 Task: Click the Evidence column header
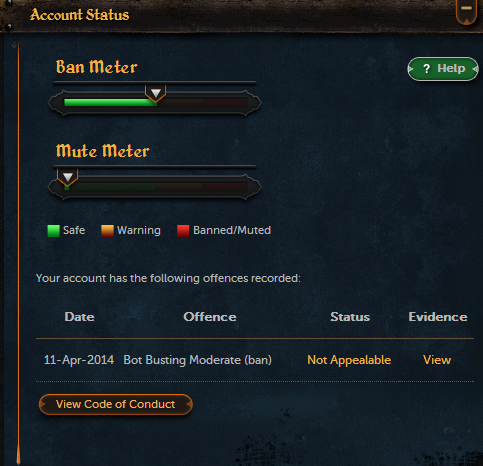pos(438,317)
